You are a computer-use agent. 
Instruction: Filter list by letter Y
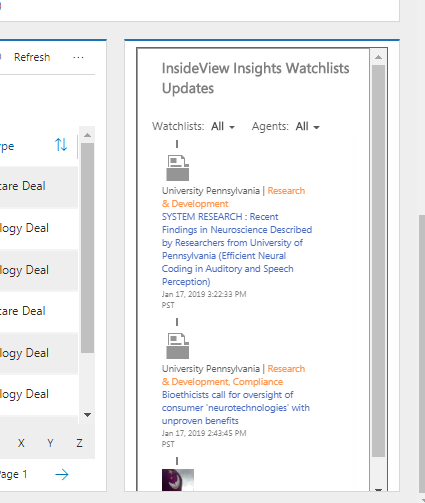click(50, 443)
